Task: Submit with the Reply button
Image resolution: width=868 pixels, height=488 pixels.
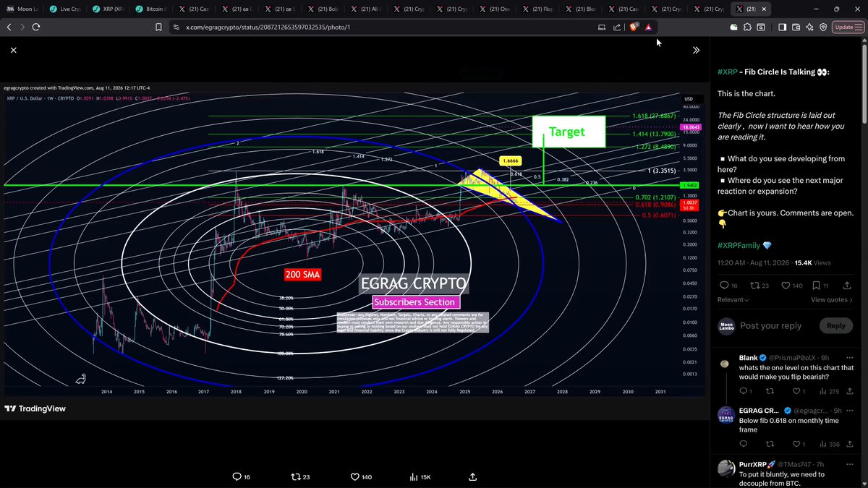Action: 835,326
